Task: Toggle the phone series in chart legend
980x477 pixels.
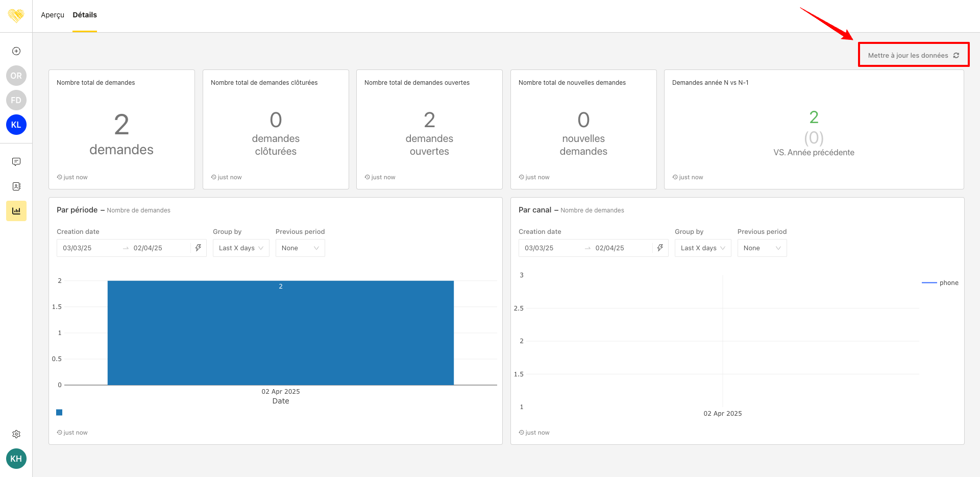Action: [x=940, y=283]
